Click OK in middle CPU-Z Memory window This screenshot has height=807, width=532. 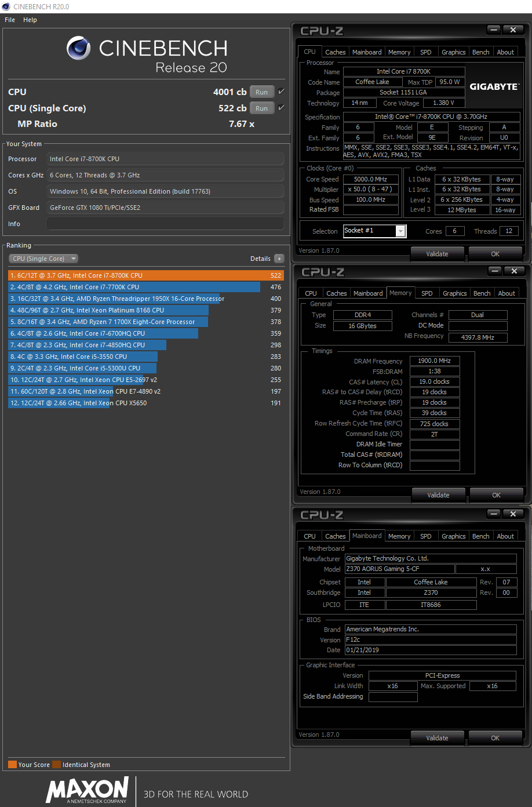tap(496, 495)
